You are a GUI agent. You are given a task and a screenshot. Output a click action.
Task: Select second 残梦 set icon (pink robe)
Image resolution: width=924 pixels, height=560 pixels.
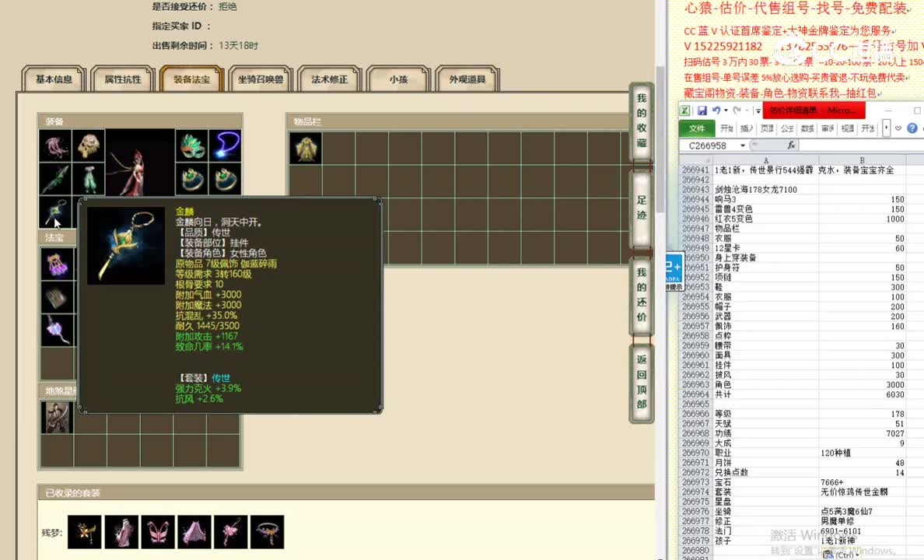[121, 532]
